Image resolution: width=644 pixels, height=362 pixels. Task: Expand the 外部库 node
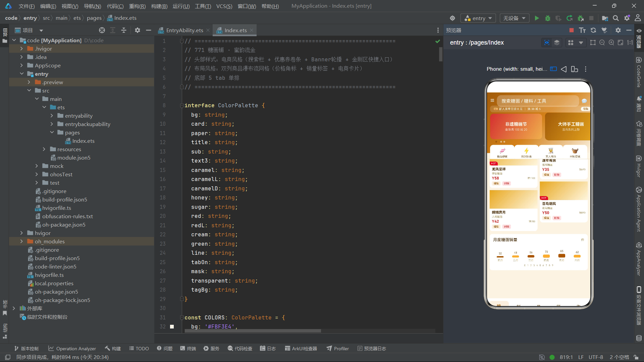tap(14, 308)
